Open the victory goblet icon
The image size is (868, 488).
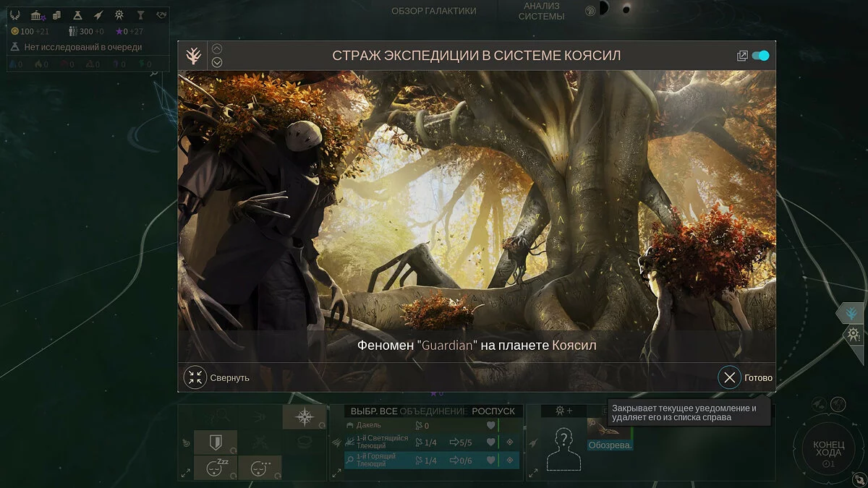point(141,15)
